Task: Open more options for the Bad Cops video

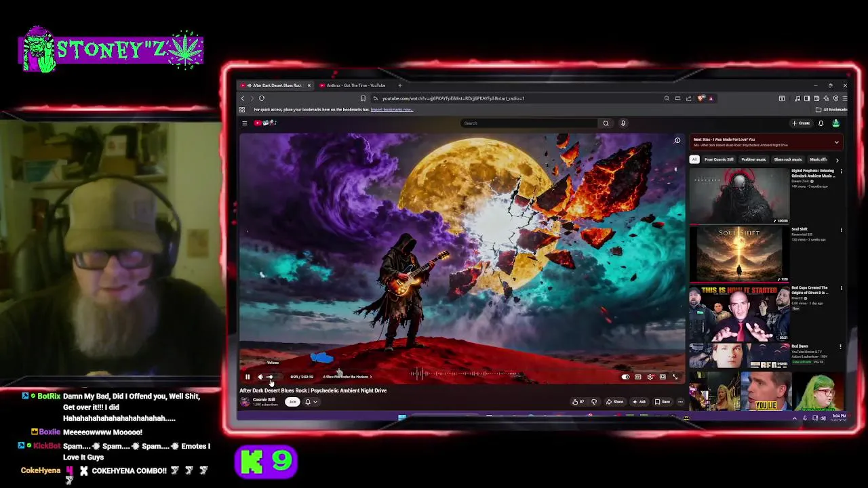Action: click(x=842, y=288)
